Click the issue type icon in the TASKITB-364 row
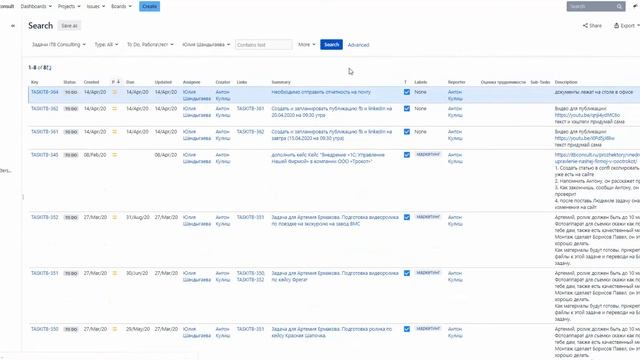Screen dimensions: 640x360 pos(407,92)
